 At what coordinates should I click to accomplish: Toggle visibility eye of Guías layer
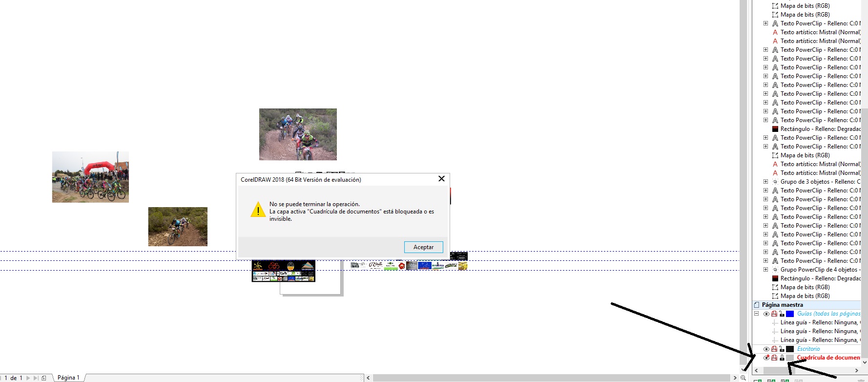tap(766, 314)
